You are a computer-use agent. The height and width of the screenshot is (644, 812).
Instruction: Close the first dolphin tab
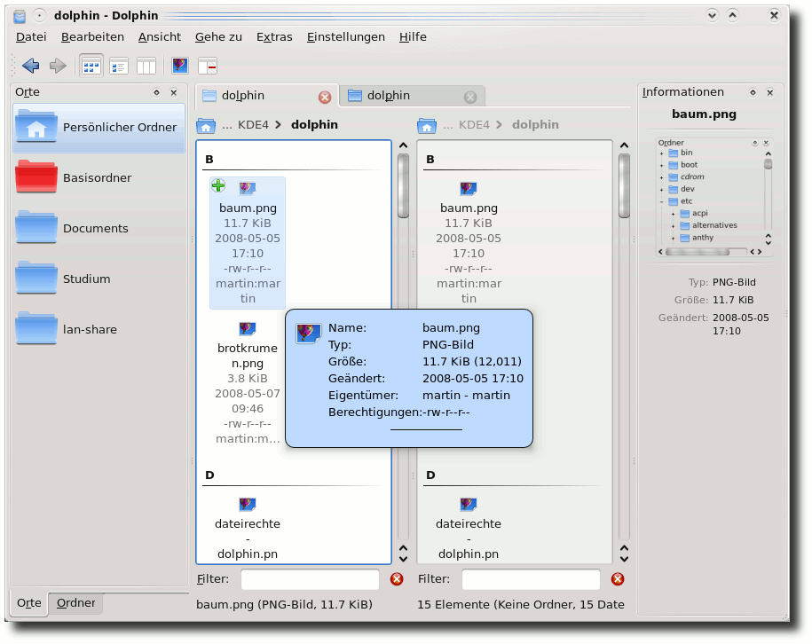325,97
